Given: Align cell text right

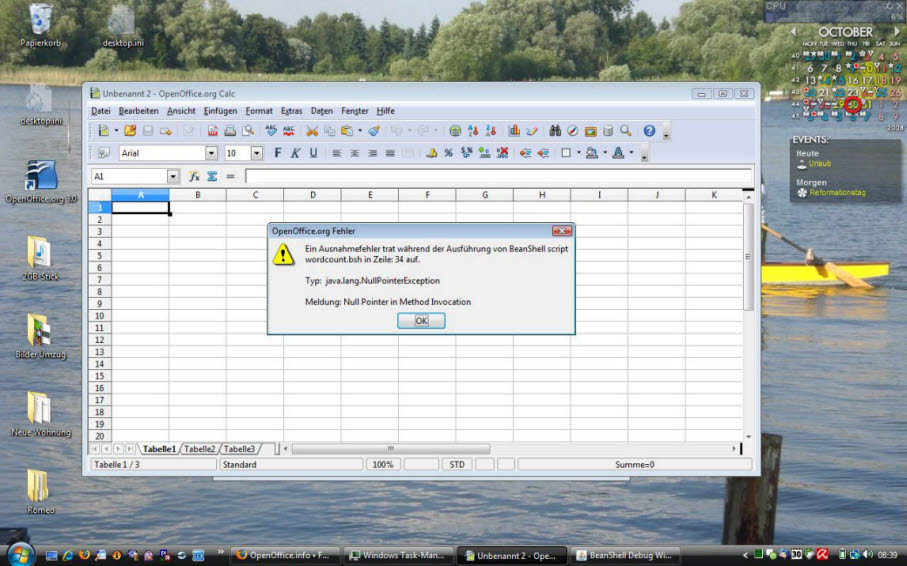Looking at the screenshot, I should click(x=373, y=153).
